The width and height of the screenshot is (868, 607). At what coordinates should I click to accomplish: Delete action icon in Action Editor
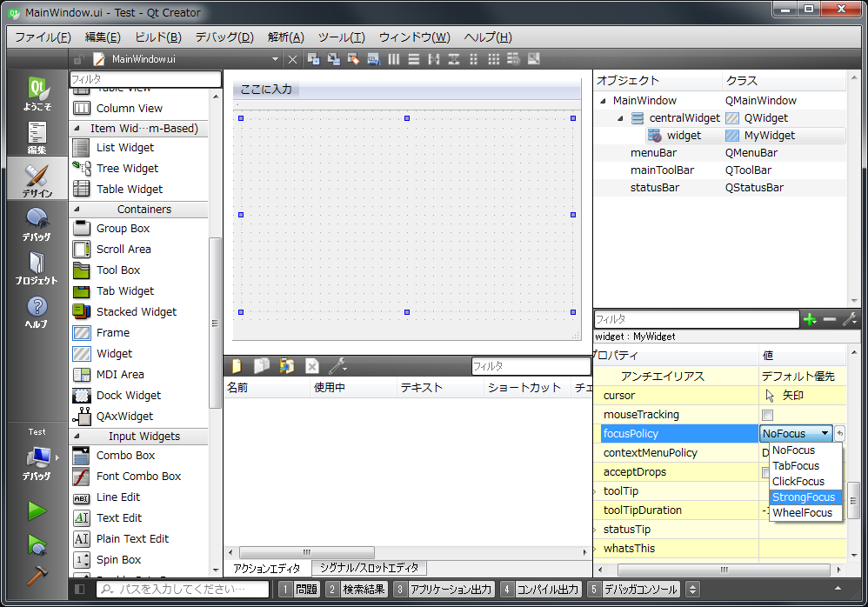pyautogui.click(x=312, y=366)
